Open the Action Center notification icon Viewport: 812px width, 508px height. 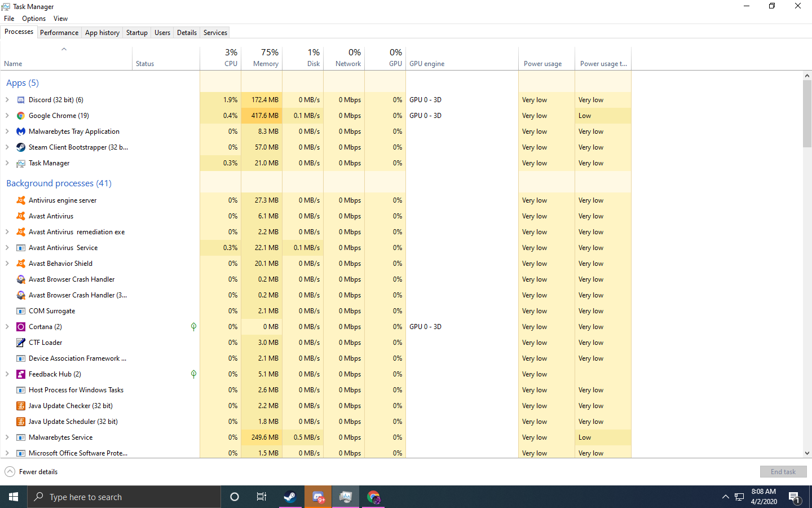click(795, 497)
